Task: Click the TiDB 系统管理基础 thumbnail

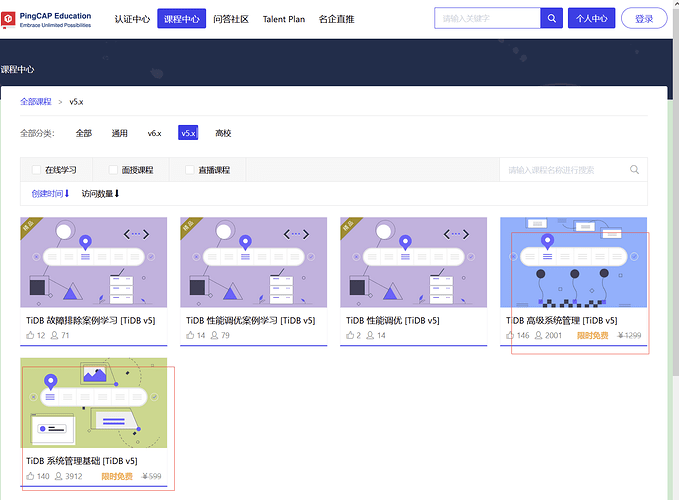Action: [94, 403]
